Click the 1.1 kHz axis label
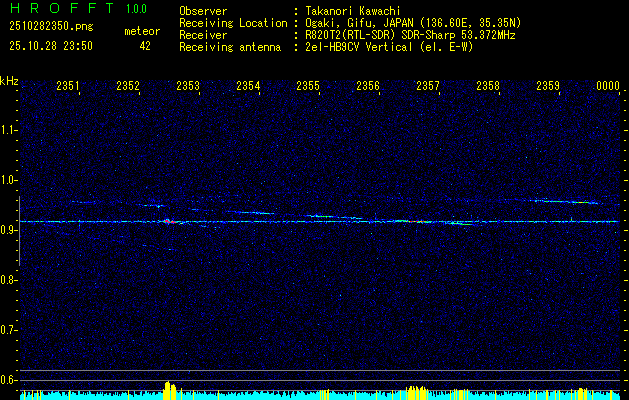The width and height of the screenshot is (629, 400). tap(8, 130)
